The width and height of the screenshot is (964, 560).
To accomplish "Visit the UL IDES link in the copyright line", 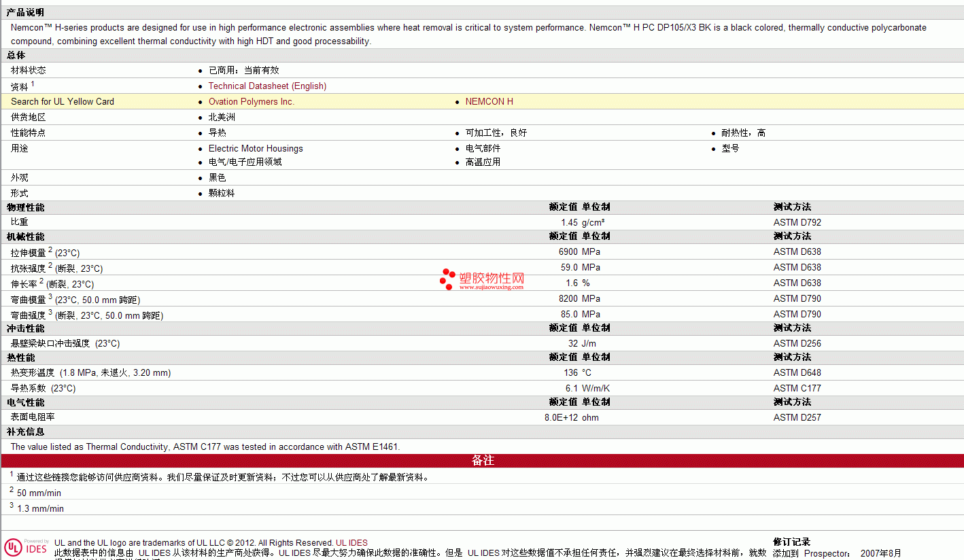I will pos(351,543).
